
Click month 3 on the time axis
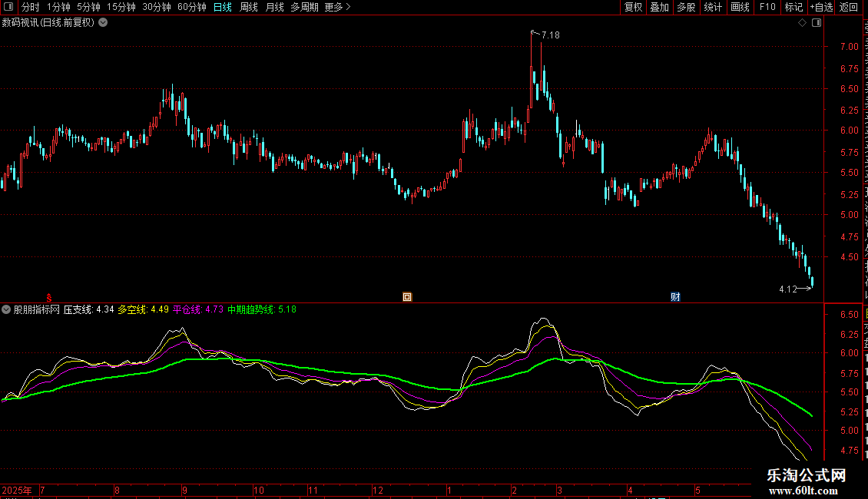[560, 490]
